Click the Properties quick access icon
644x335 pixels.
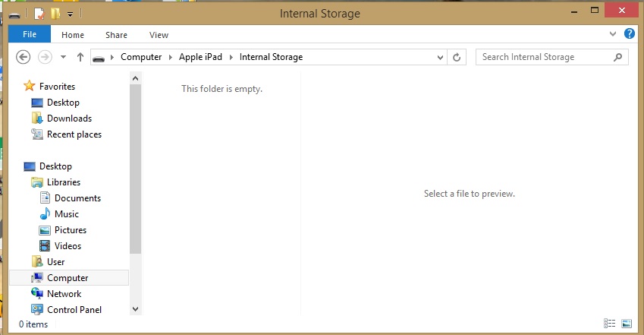click(x=39, y=14)
